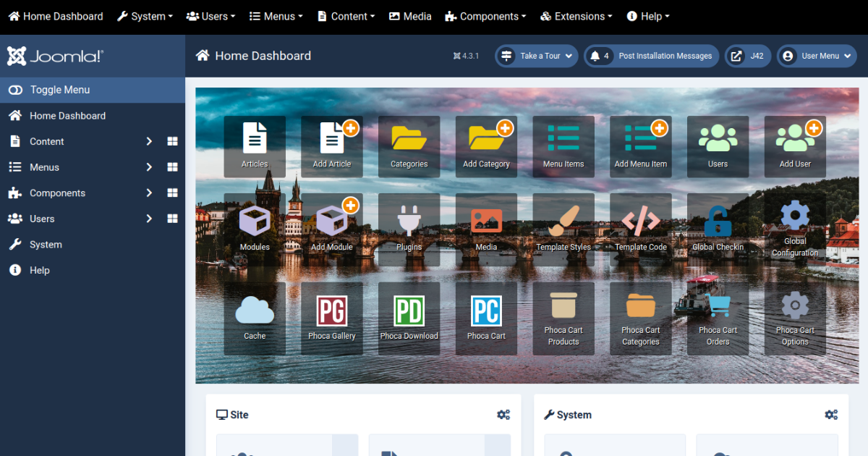This screenshot has height=456, width=868.
Task: Click the Joomla! logo
Action: click(55, 56)
